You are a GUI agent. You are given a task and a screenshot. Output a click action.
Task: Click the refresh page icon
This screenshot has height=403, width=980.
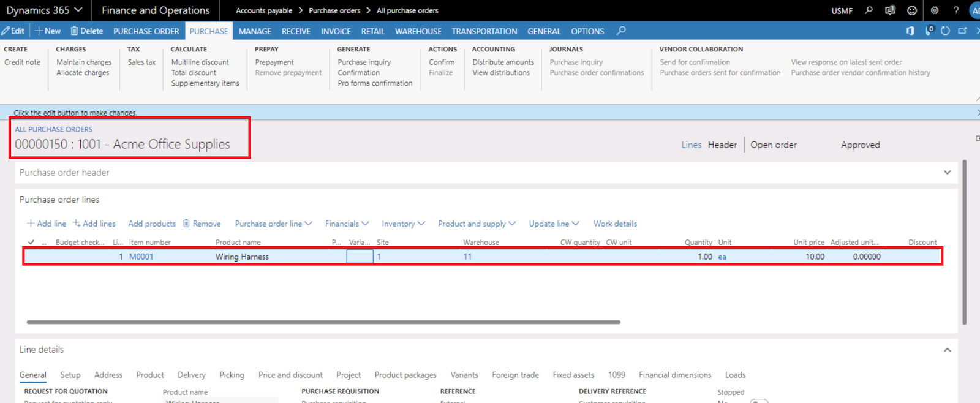pos(945,31)
